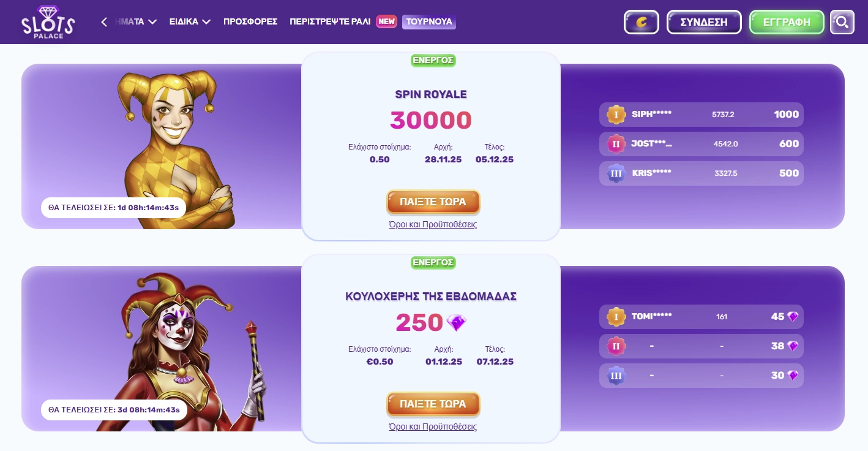Click the green ΕΓΓΡΑΦΗ registration button
The height and width of the screenshot is (451, 868).
coord(787,22)
